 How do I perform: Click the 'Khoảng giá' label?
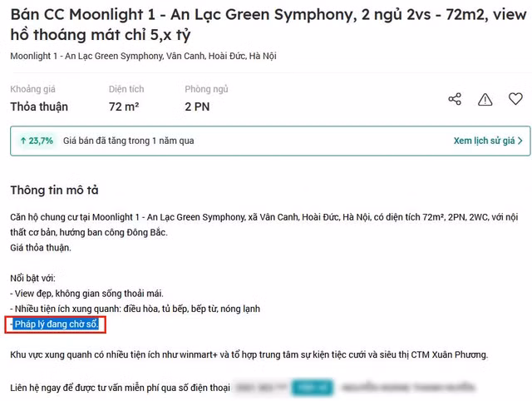[34, 89]
